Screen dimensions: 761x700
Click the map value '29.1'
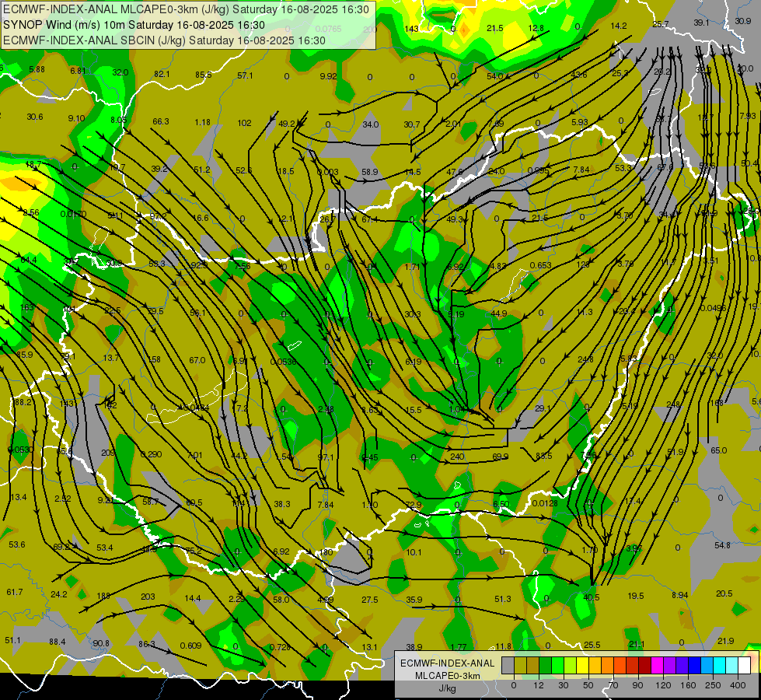tap(543, 408)
